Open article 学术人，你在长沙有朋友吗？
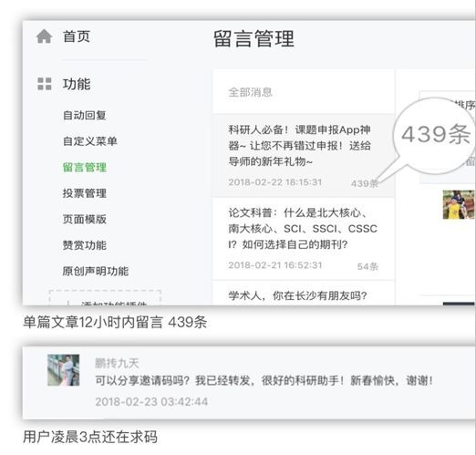Screen dimensions: 476x455 tap(298, 295)
